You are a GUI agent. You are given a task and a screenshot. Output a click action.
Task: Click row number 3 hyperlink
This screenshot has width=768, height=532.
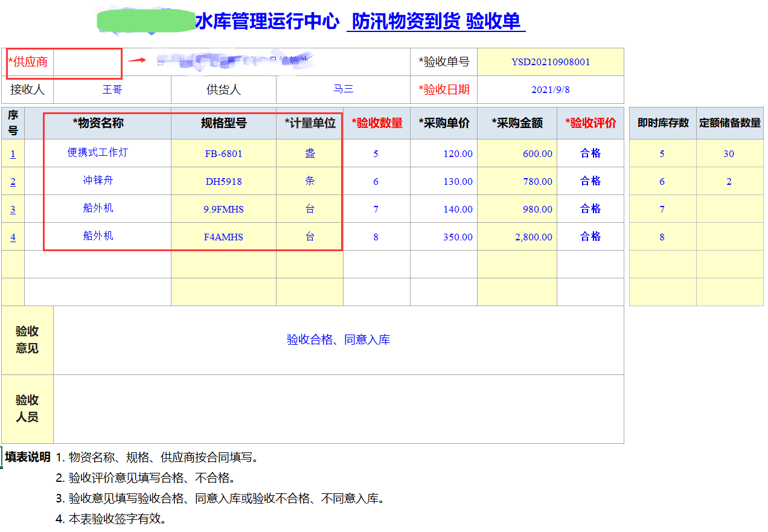pos(13,209)
